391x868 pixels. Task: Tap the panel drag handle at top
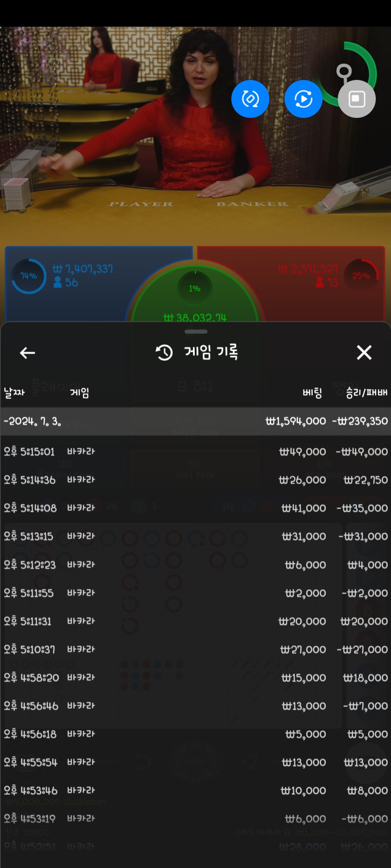click(196, 332)
